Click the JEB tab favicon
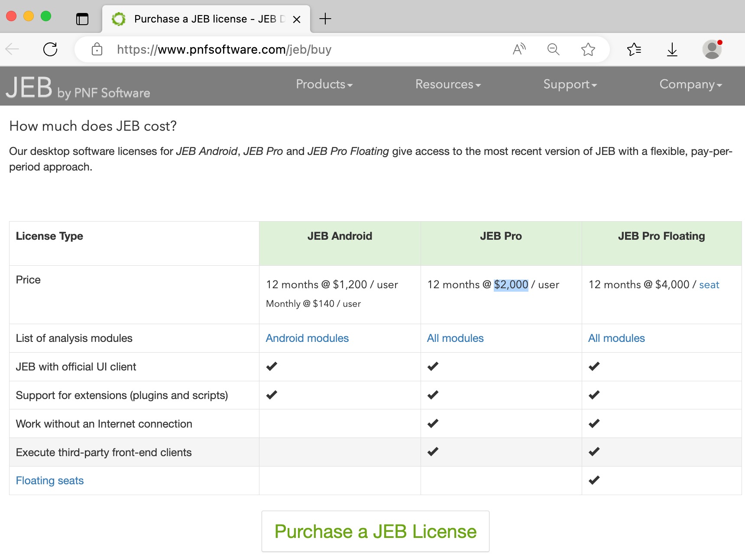The height and width of the screenshot is (560, 745). click(x=119, y=19)
